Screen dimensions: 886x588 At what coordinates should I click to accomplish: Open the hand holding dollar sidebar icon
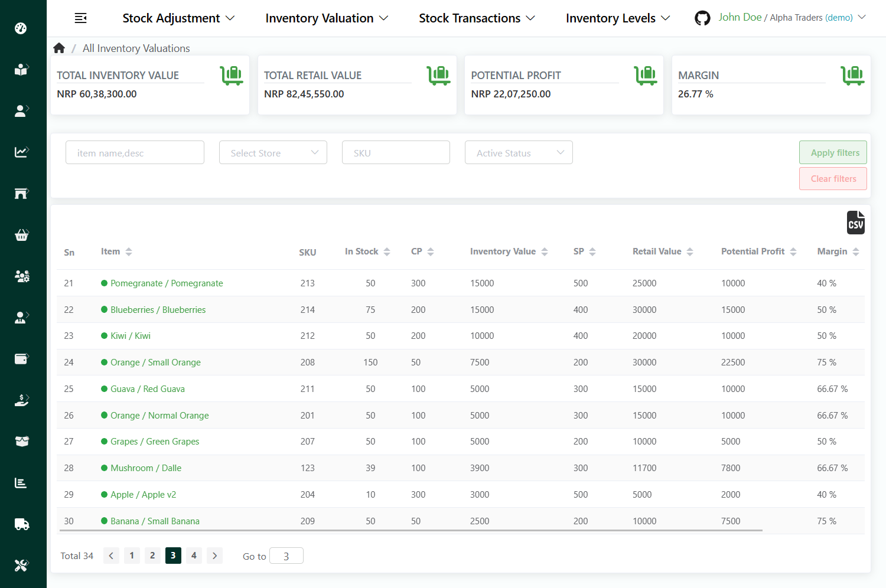pos(21,400)
